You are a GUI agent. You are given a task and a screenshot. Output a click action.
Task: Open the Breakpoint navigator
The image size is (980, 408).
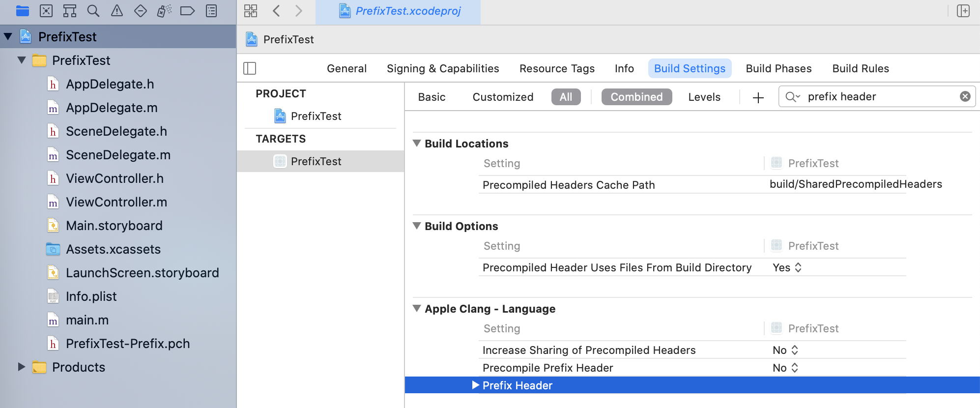188,11
